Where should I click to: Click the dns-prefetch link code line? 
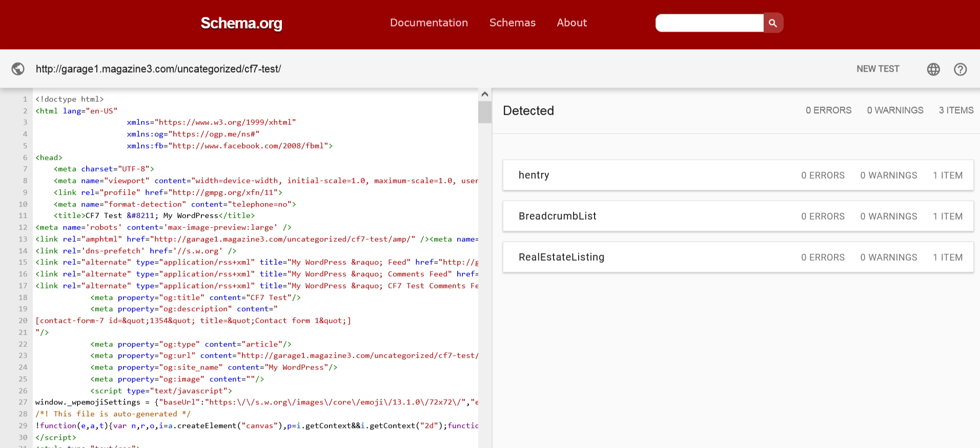(x=136, y=251)
